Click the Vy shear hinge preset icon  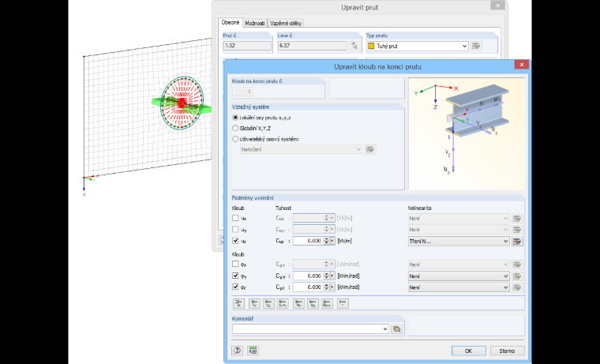coord(254,303)
